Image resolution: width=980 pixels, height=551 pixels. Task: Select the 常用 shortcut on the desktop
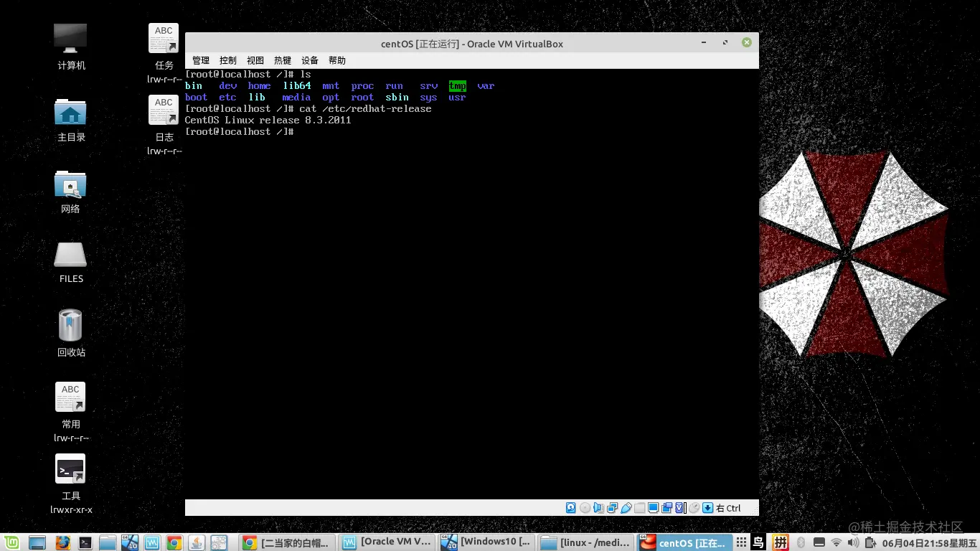coord(71,412)
